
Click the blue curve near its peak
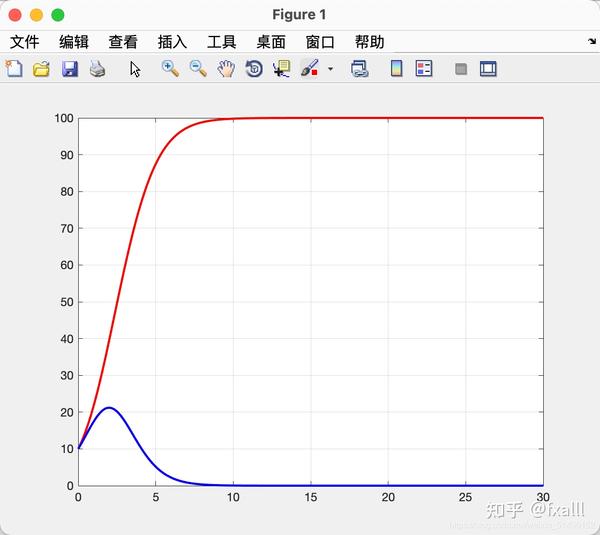(x=109, y=408)
